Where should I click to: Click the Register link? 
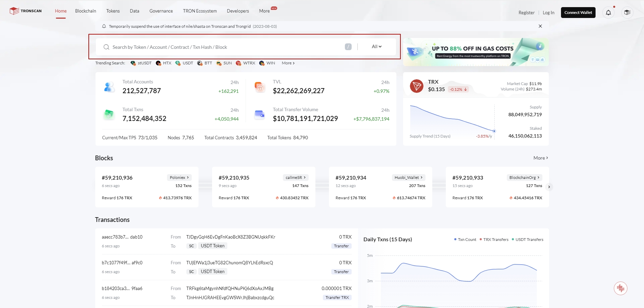coord(526,13)
